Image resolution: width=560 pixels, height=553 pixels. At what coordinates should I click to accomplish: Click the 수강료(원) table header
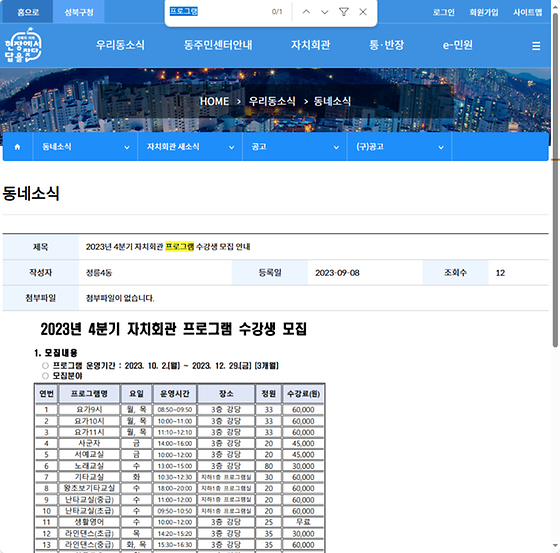point(303,394)
